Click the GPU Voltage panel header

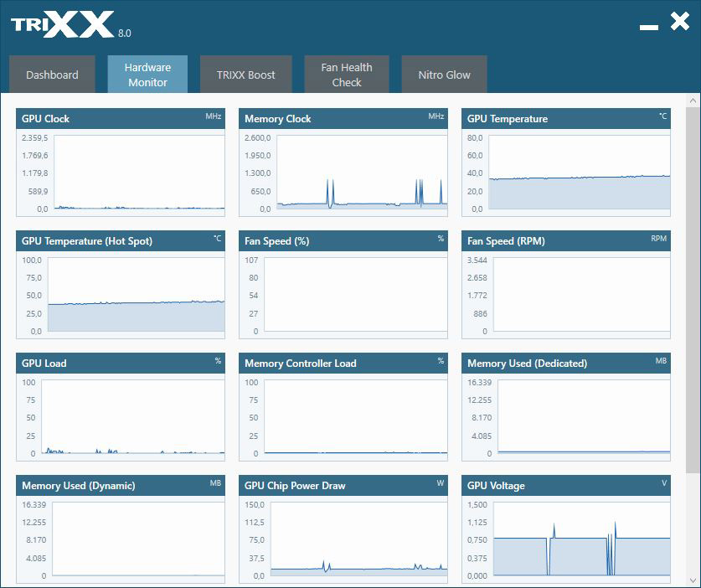point(566,485)
